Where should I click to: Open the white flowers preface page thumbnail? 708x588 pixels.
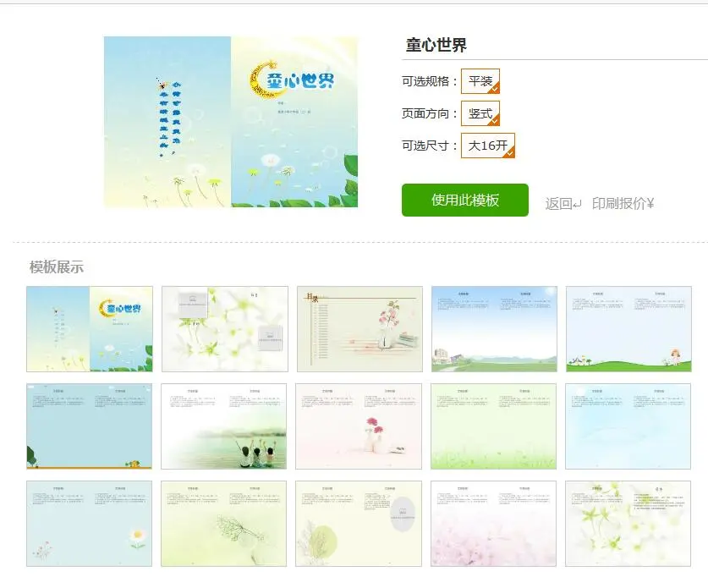[225, 329]
